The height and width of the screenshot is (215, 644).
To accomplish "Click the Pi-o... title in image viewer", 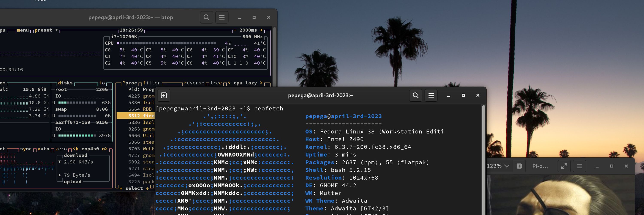I will pos(540,166).
